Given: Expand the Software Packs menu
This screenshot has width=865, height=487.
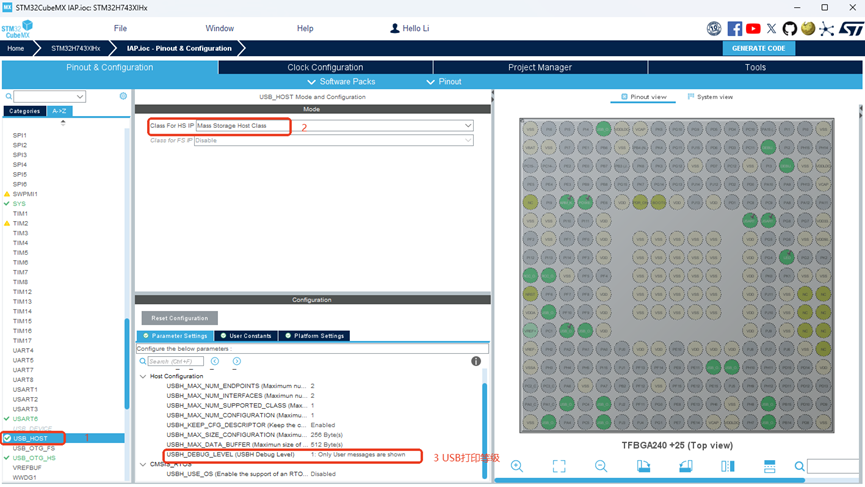Looking at the screenshot, I should pos(341,82).
